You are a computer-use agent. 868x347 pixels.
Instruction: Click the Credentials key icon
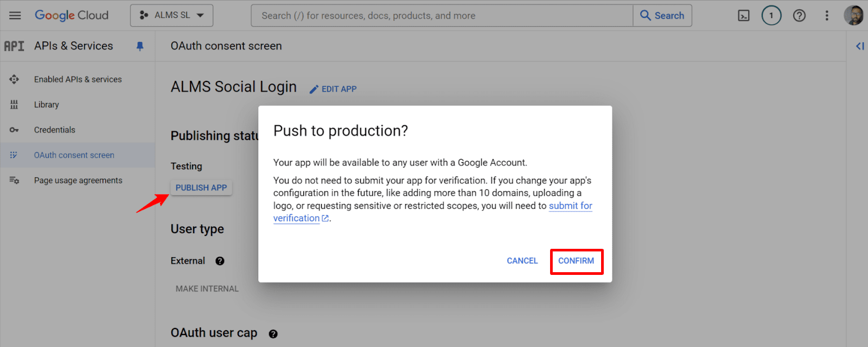click(14, 130)
